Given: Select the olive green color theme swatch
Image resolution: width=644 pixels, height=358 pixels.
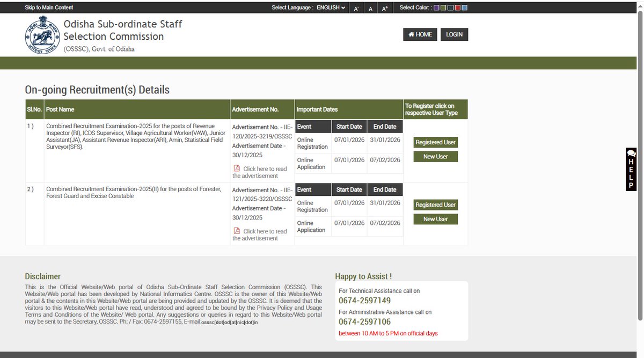Looking at the screenshot, I should (443, 8).
